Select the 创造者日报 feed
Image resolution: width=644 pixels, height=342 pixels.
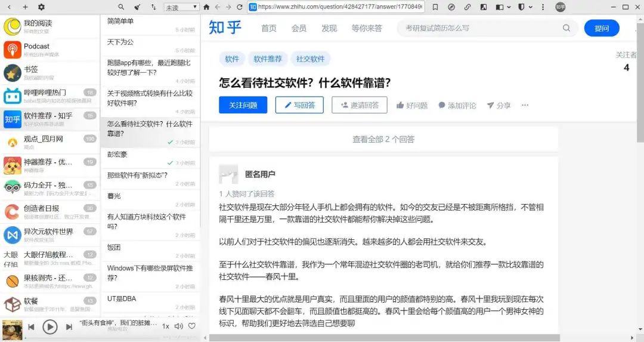tap(49, 212)
